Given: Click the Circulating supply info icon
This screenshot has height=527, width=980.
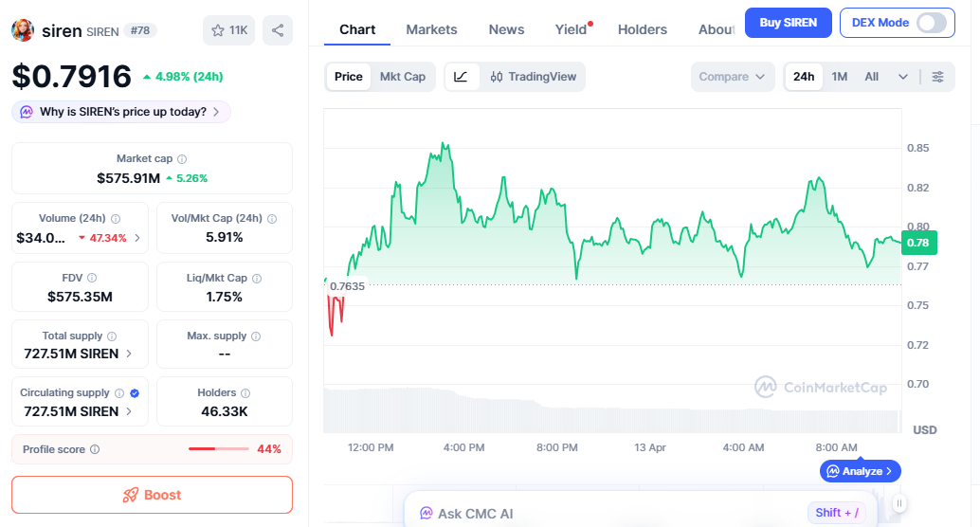Looking at the screenshot, I should [x=119, y=393].
